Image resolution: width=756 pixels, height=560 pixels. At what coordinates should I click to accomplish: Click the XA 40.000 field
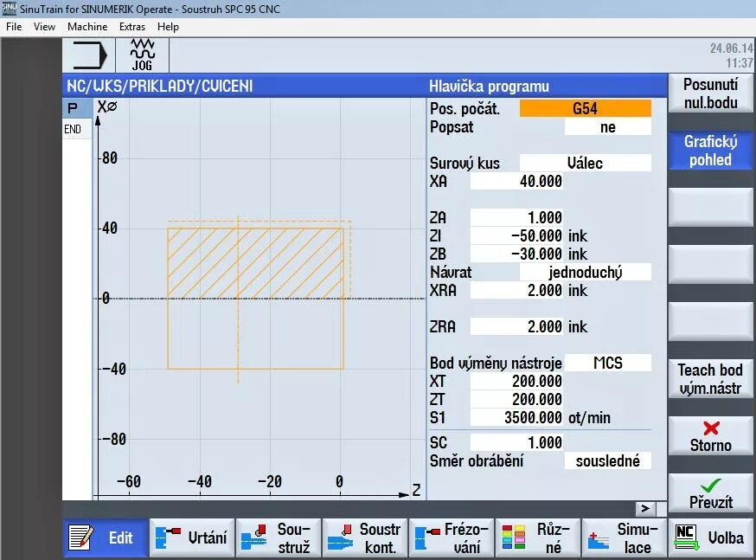coord(517,182)
